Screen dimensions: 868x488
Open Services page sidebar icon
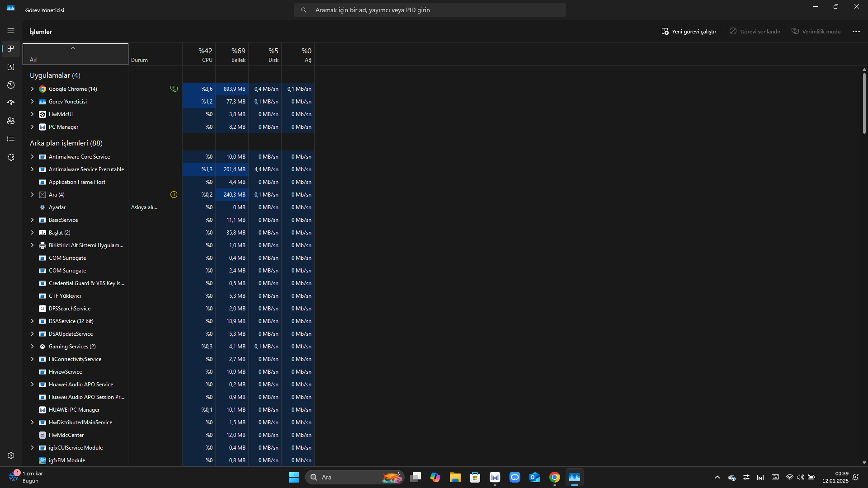point(11,157)
